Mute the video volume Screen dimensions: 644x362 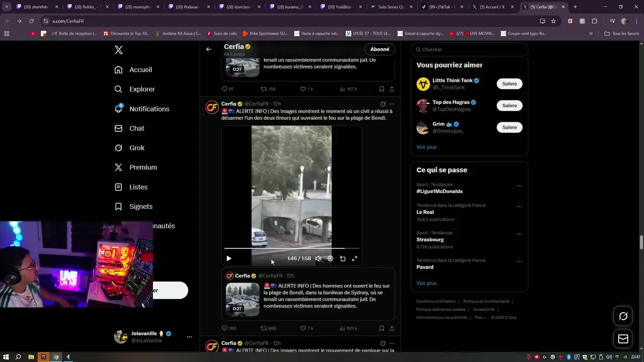pos(318,258)
